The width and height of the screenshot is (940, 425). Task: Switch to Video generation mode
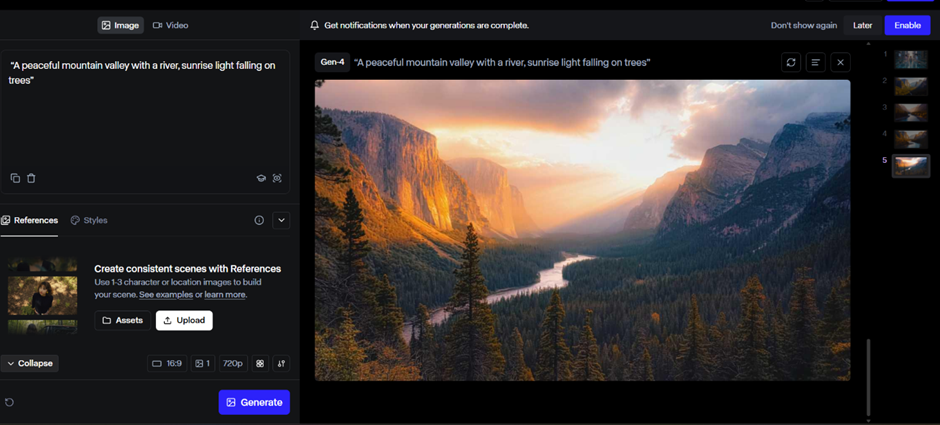[170, 25]
